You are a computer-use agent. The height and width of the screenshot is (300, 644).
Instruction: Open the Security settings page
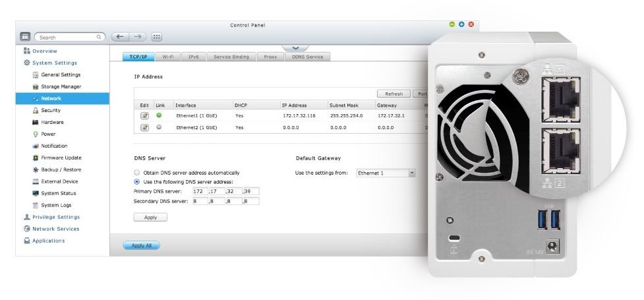click(50, 110)
